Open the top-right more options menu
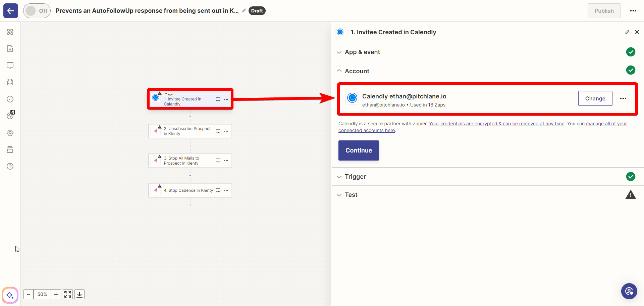Viewport: 644px width, 306px height. tap(633, 11)
